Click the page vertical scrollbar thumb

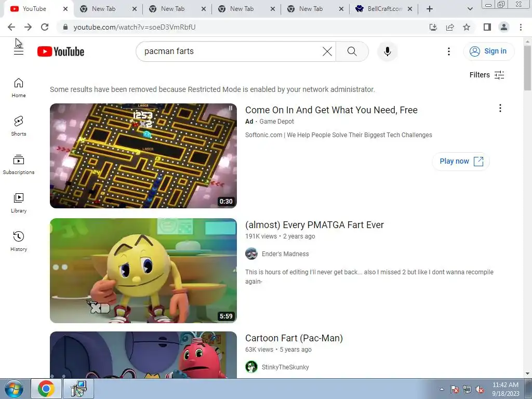pyautogui.click(x=528, y=68)
